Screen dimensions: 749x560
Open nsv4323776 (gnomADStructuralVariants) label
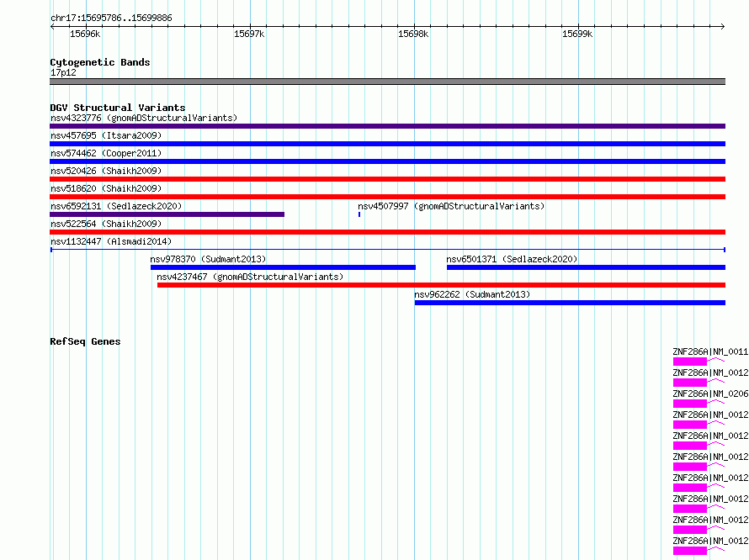point(144,118)
